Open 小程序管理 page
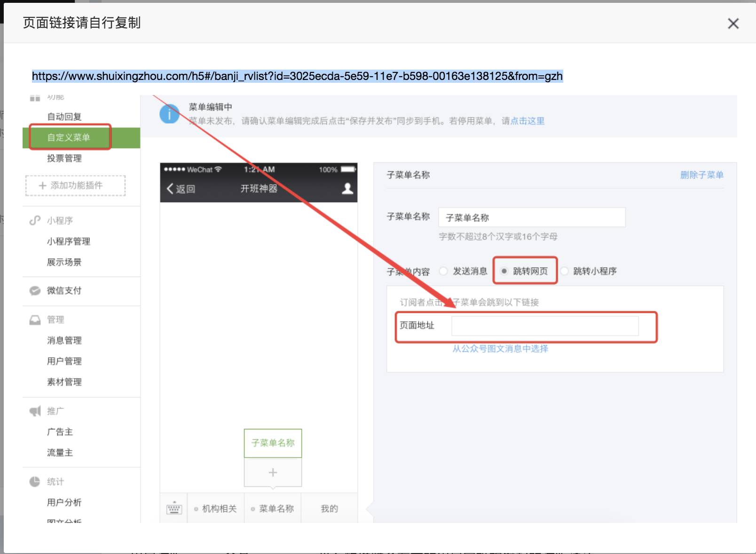The height and width of the screenshot is (554, 756). (69, 241)
